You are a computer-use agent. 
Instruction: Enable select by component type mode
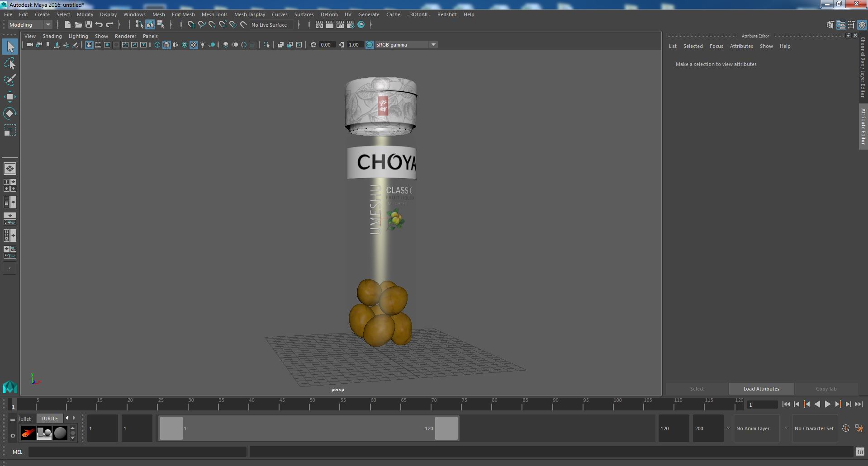[x=161, y=24]
